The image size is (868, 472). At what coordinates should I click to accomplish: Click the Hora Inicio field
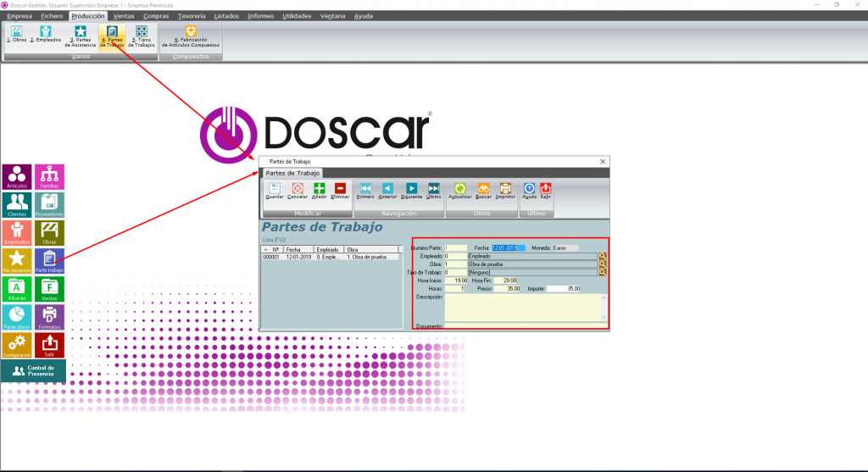tap(456, 280)
